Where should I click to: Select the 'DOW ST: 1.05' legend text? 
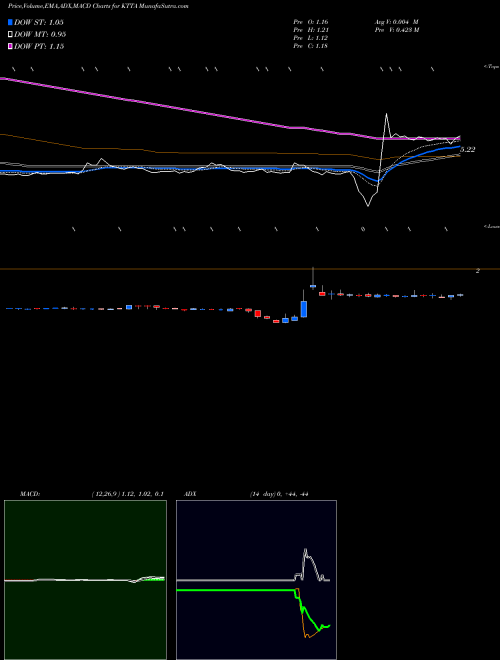39,22
